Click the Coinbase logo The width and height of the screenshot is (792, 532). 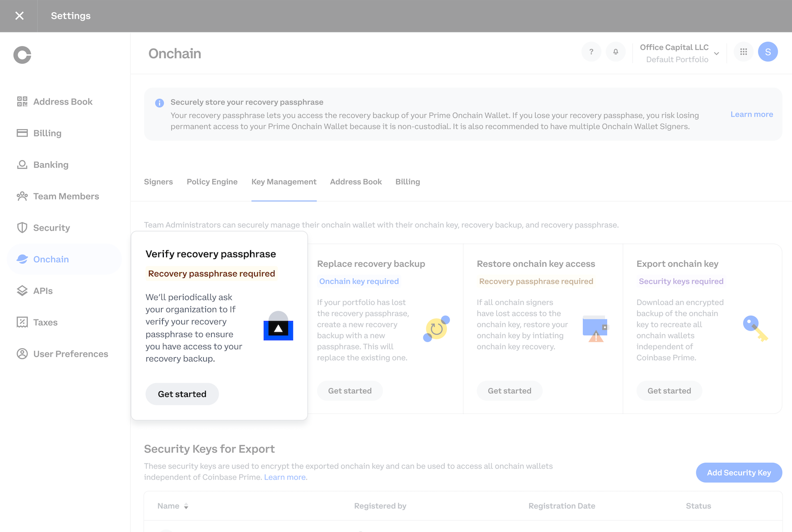click(x=22, y=55)
